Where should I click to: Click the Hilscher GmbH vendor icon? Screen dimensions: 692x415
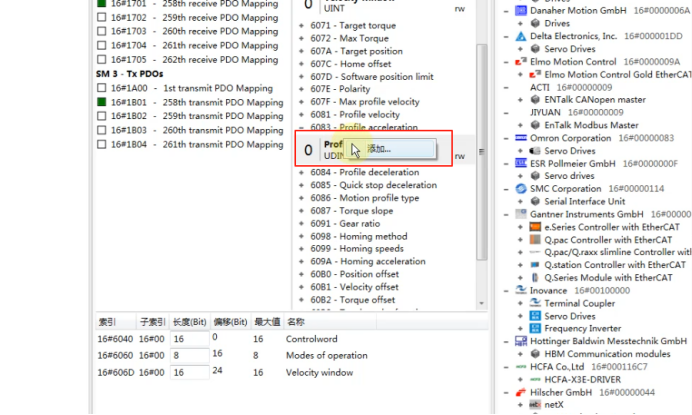pyautogui.click(x=521, y=392)
